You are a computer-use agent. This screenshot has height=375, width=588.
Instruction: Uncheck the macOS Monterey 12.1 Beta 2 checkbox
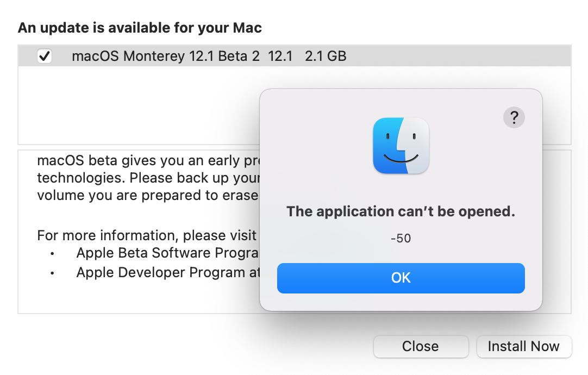click(x=45, y=56)
